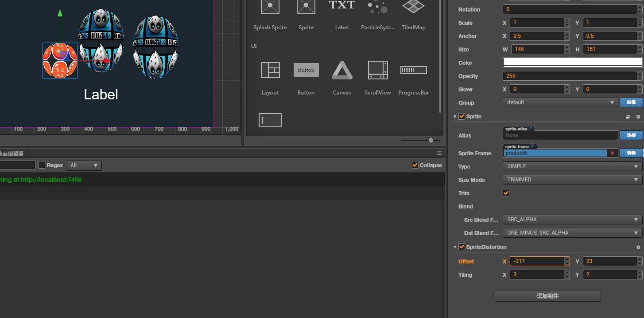The width and height of the screenshot is (644, 318).
Task: Click the sprite-atlas jump-to-asset link icon
Action: click(530, 129)
